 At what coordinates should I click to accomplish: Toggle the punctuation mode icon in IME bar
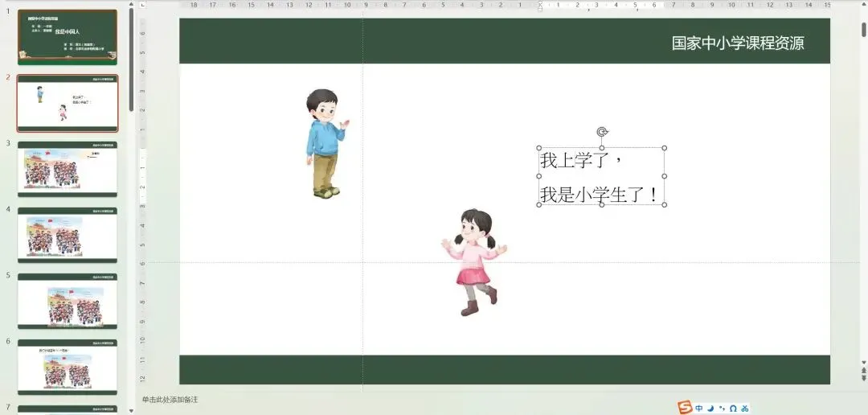pyautogui.click(x=722, y=409)
